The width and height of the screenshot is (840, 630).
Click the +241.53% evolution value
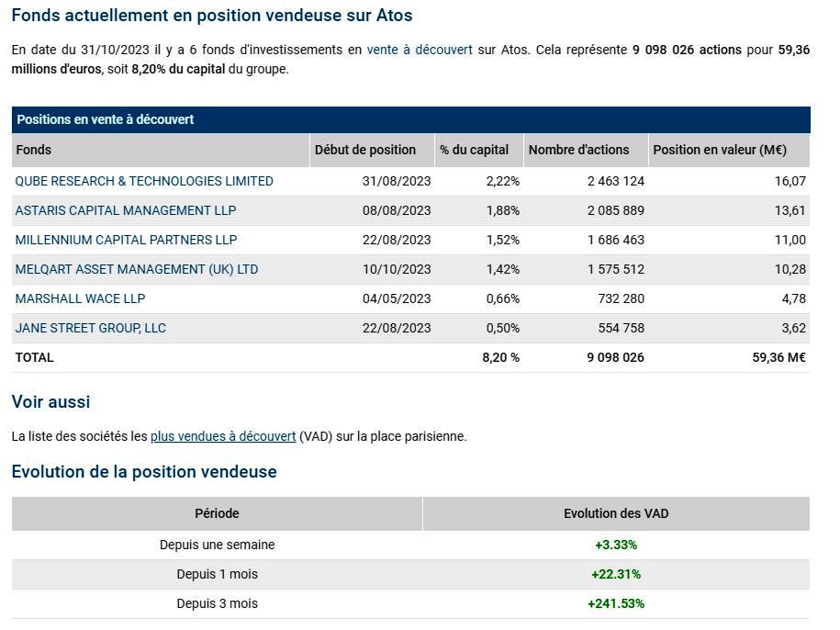point(616,603)
